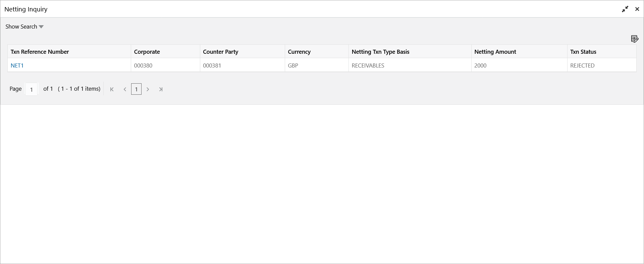The height and width of the screenshot is (264, 644).
Task: Select the REJECTED status cell
Action: coord(602,65)
